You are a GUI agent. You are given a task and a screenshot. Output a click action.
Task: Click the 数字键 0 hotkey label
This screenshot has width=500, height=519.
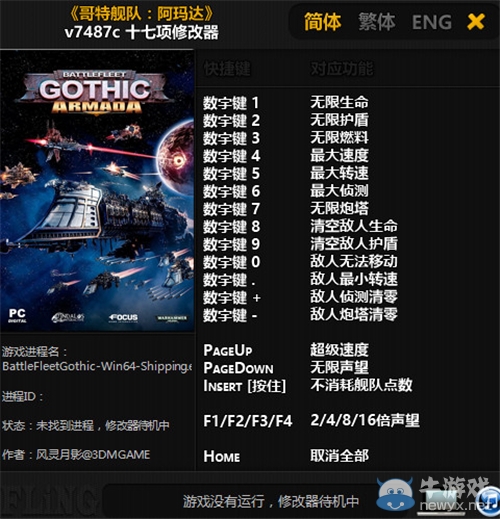pos(232,262)
